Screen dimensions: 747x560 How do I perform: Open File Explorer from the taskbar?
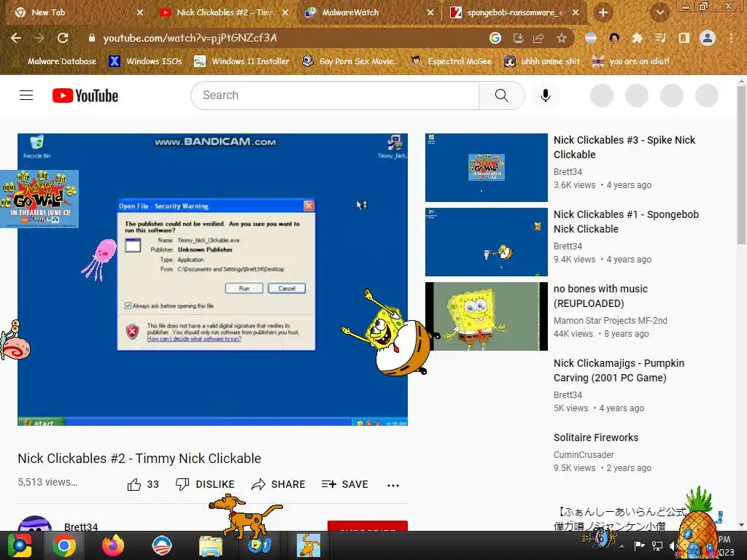211,545
